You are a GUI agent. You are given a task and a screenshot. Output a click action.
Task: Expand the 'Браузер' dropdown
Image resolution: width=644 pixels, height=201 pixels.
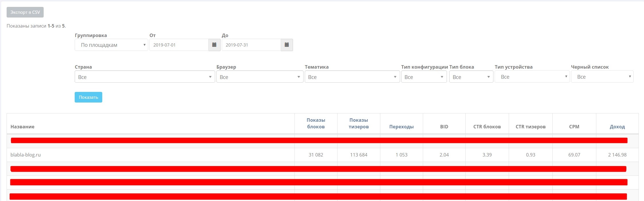260,77
